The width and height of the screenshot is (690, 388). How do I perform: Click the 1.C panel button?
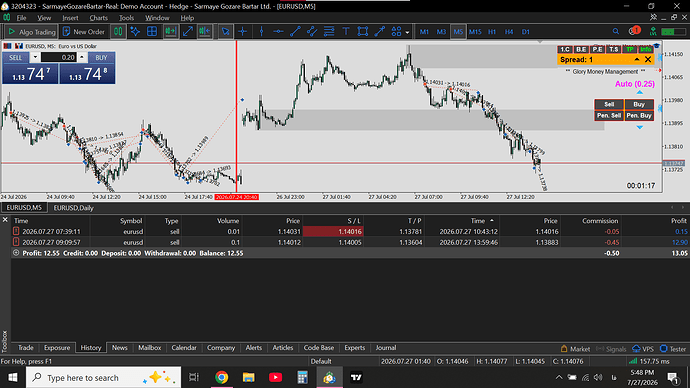565,49
